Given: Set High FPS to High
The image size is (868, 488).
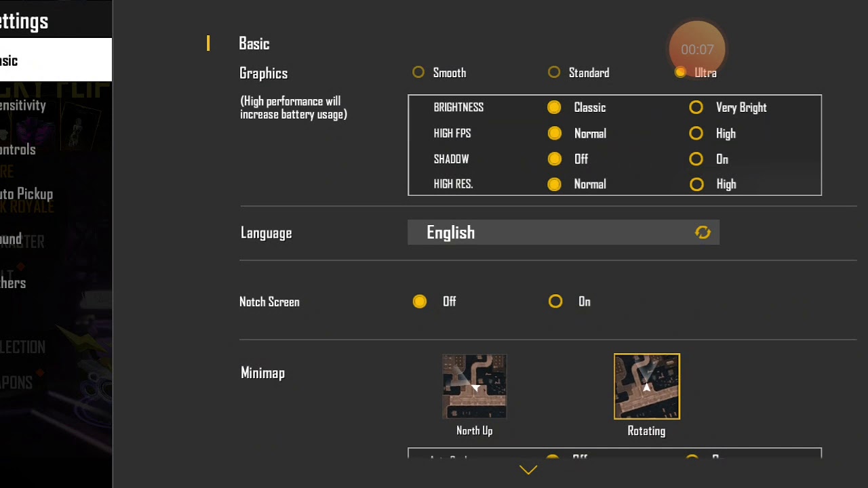Looking at the screenshot, I should pyautogui.click(x=696, y=134).
